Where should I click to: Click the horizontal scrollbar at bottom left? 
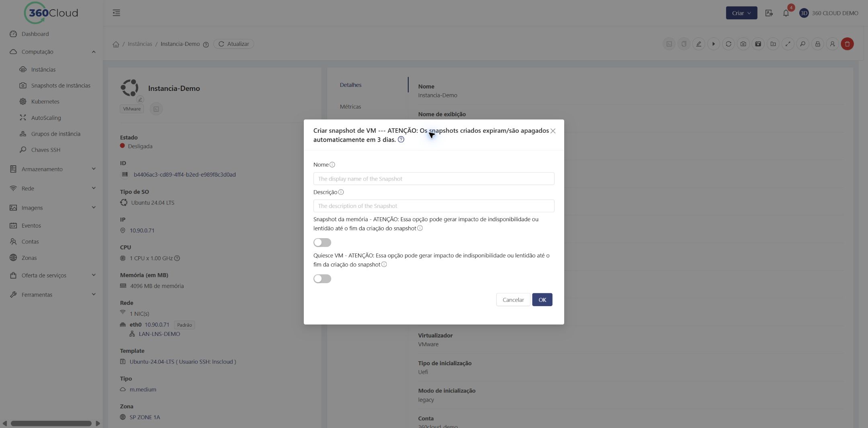point(51,423)
